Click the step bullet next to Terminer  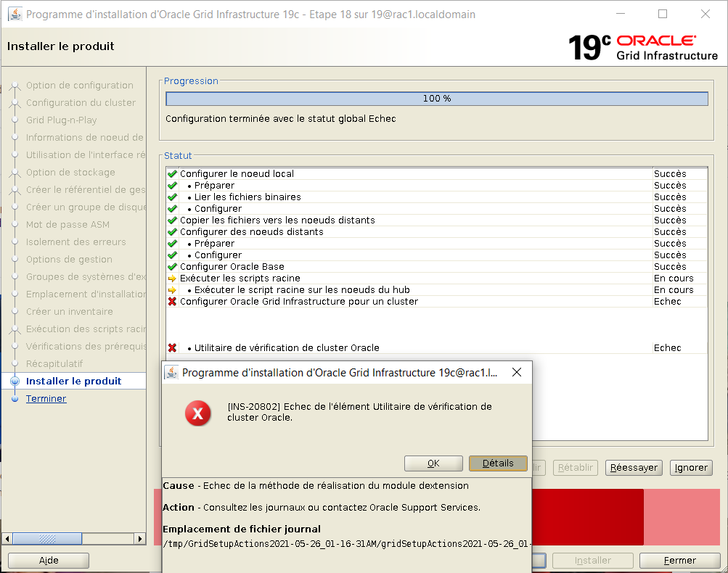[15, 399]
